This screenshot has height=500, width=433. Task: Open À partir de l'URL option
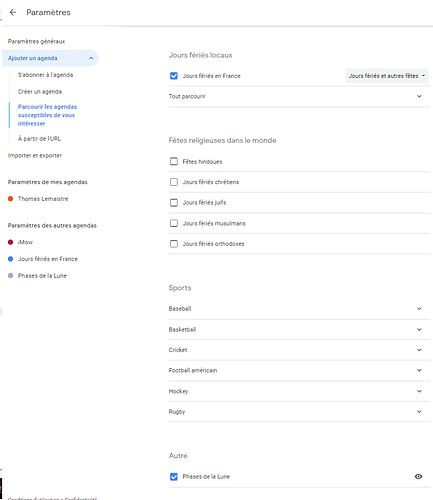click(39, 139)
